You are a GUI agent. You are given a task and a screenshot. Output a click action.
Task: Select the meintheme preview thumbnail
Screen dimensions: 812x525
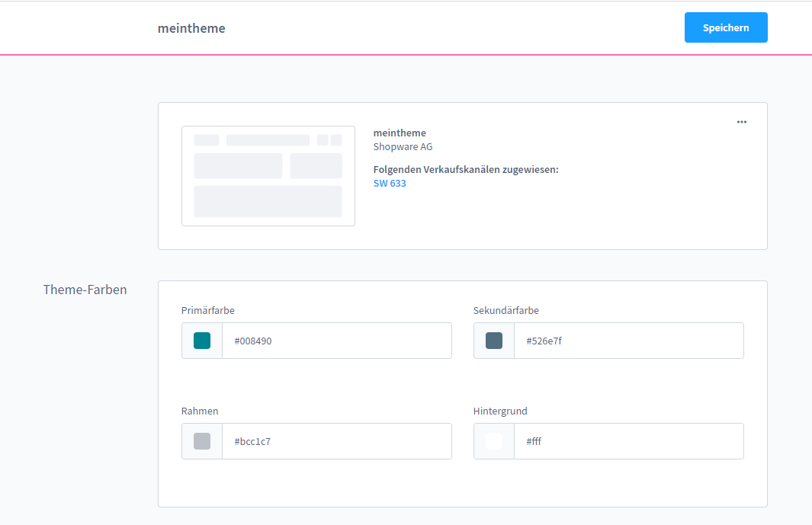tap(268, 175)
